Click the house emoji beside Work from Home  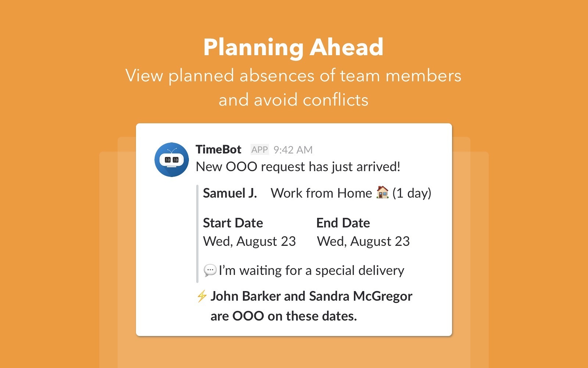382,192
